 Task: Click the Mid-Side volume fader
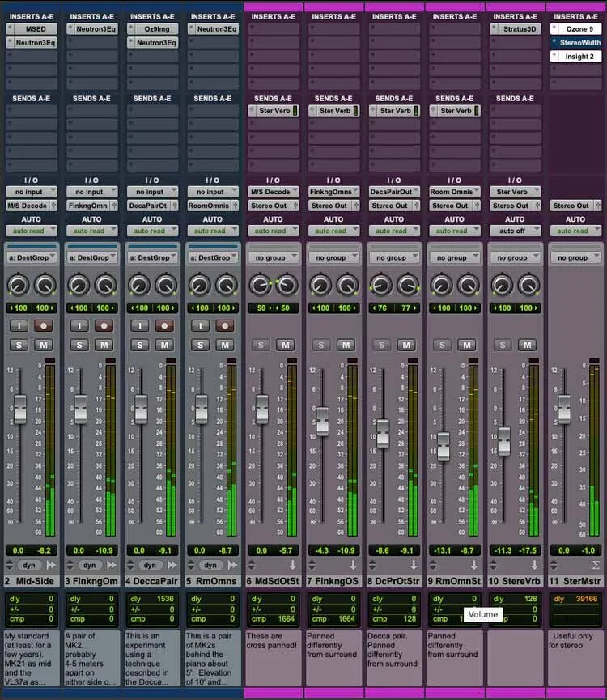pyautogui.click(x=20, y=409)
